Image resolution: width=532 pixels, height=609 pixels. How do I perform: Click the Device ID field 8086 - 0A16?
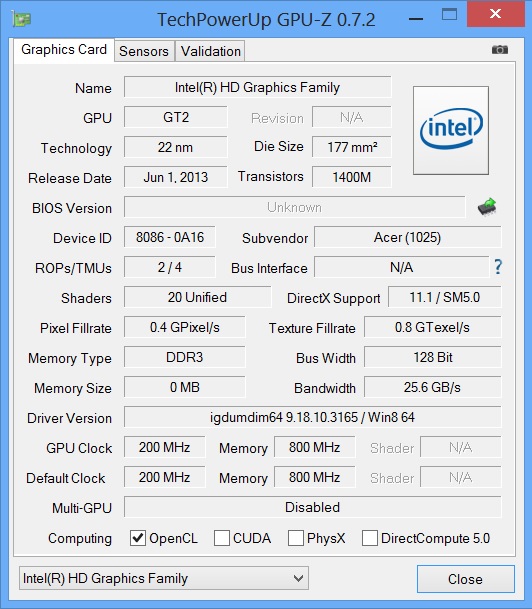(170, 237)
